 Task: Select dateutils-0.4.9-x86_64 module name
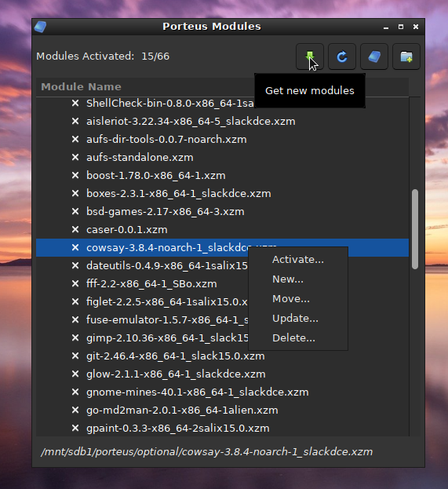(167, 266)
